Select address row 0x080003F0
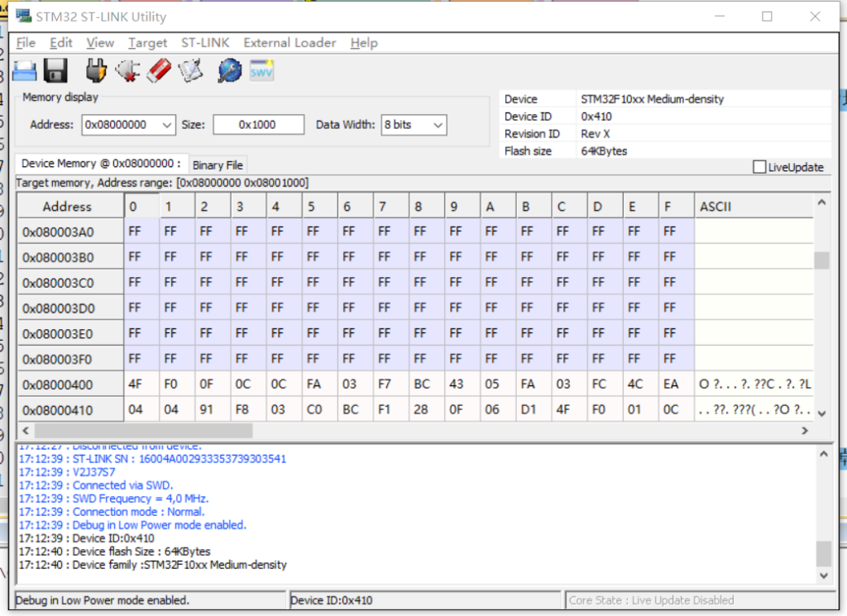This screenshot has width=847, height=616. [x=70, y=360]
